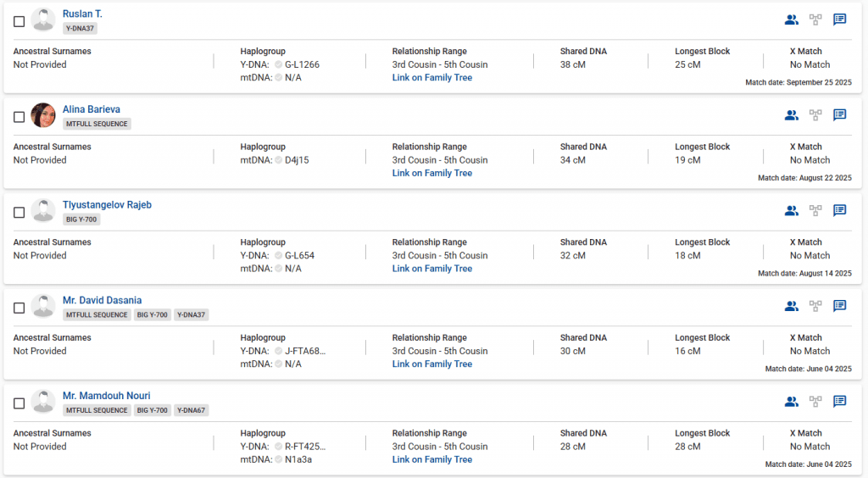The image size is (868, 478).
Task: Click family tree icon for Mr. Mamdouh Nouri
Action: 815,402
